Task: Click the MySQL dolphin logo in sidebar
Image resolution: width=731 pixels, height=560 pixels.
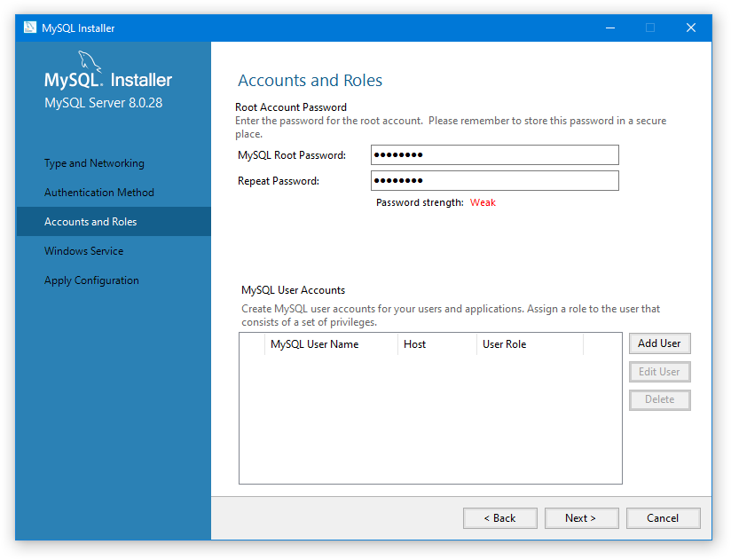Action: point(91,63)
